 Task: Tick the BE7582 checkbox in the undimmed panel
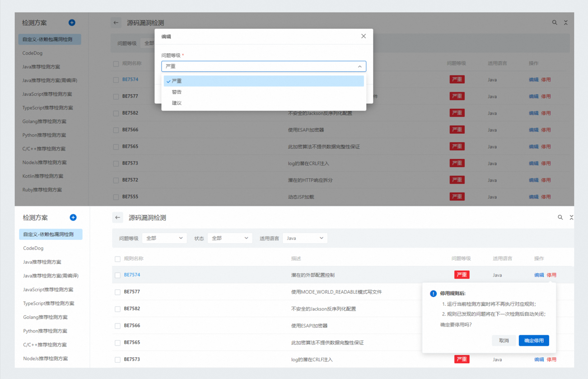tap(117, 309)
